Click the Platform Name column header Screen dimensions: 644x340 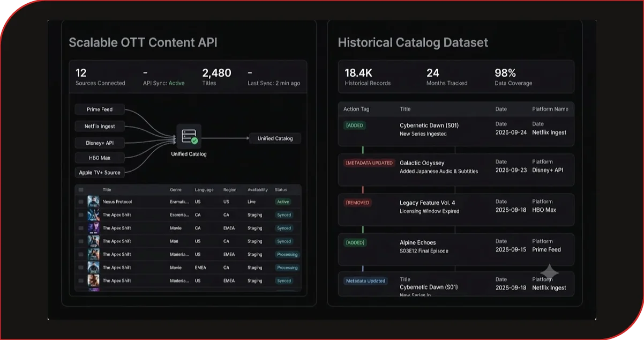[550, 109]
